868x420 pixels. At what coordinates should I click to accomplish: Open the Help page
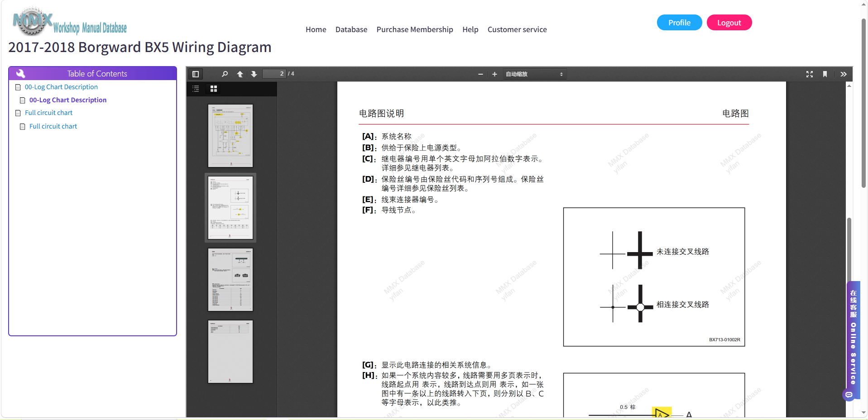(x=470, y=29)
